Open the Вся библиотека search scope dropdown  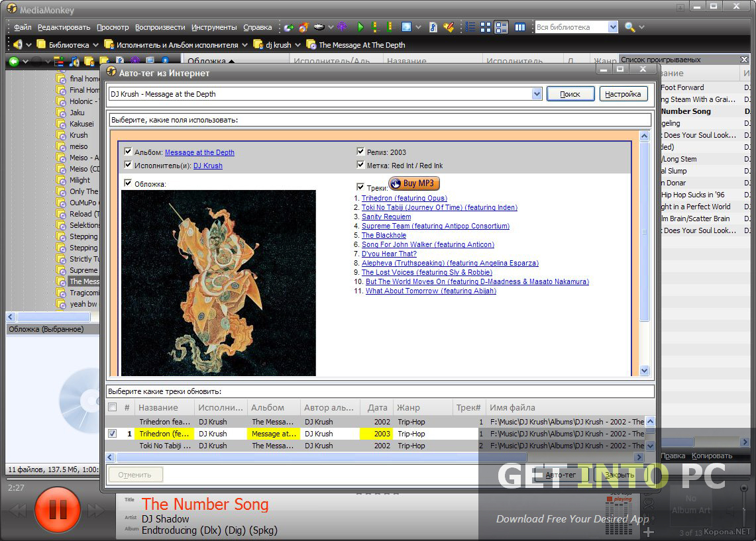click(612, 27)
